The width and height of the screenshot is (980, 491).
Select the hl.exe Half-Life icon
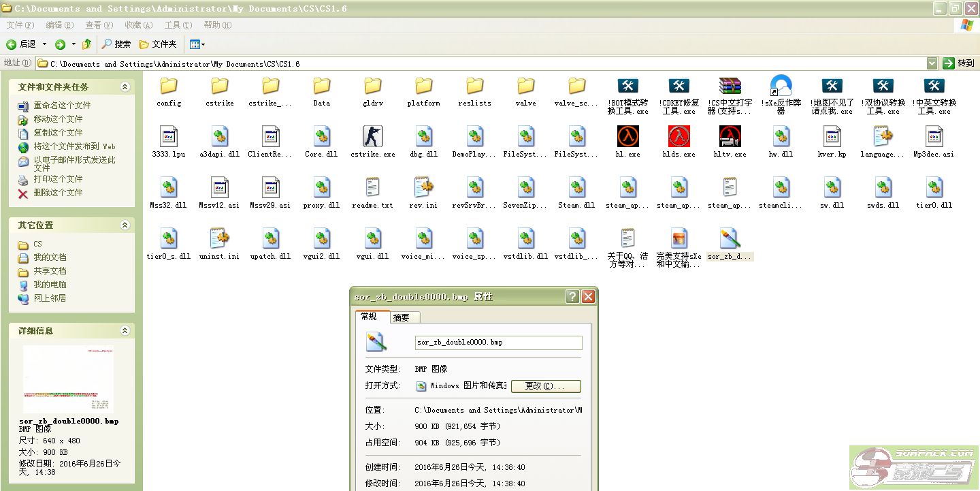[627, 137]
